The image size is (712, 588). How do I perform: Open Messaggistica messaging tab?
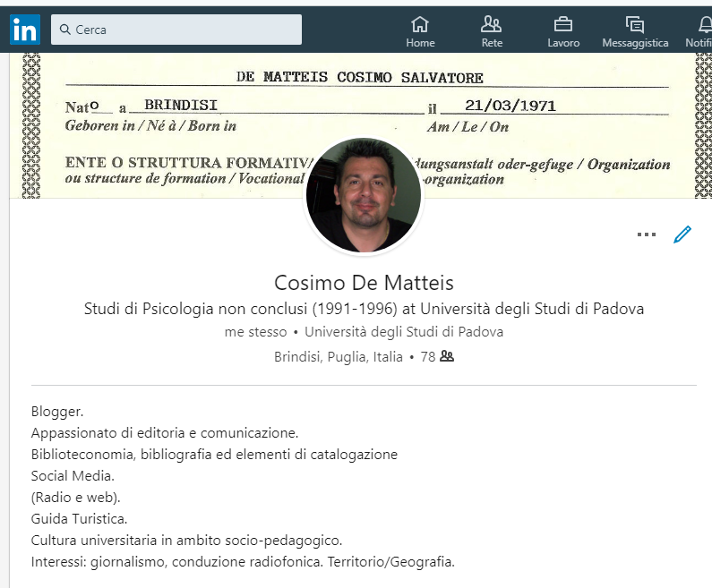click(x=635, y=31)
